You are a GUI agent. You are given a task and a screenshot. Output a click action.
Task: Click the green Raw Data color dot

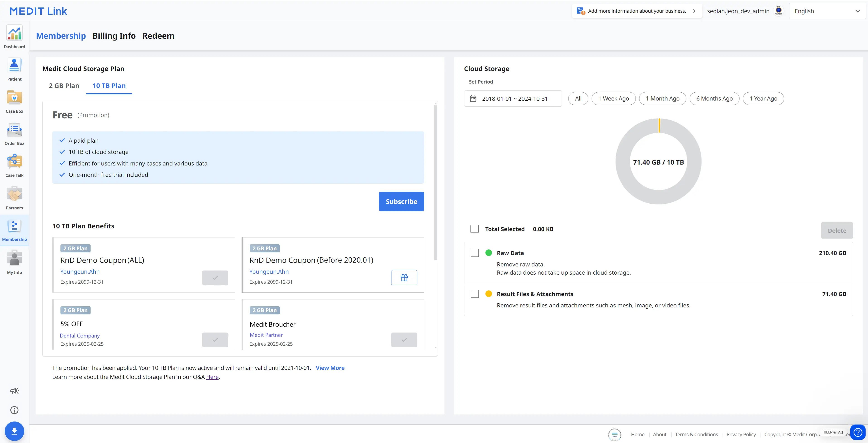(488, 253)
